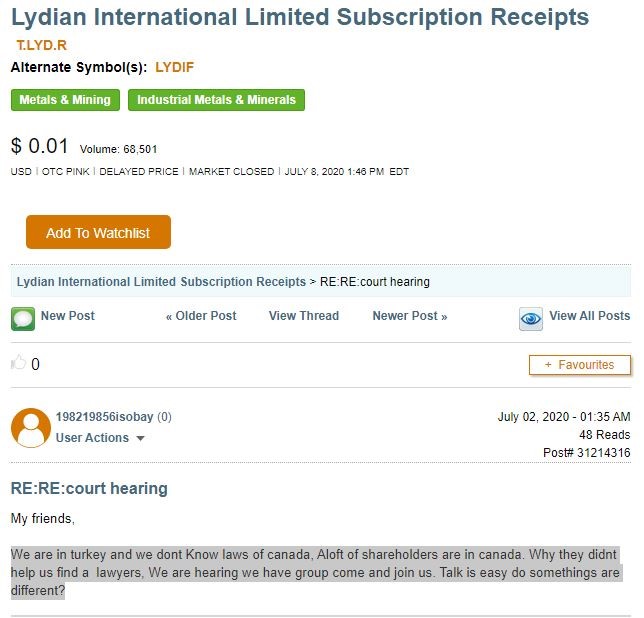
Task: Go to the Older Post
Action: point(201,316)
